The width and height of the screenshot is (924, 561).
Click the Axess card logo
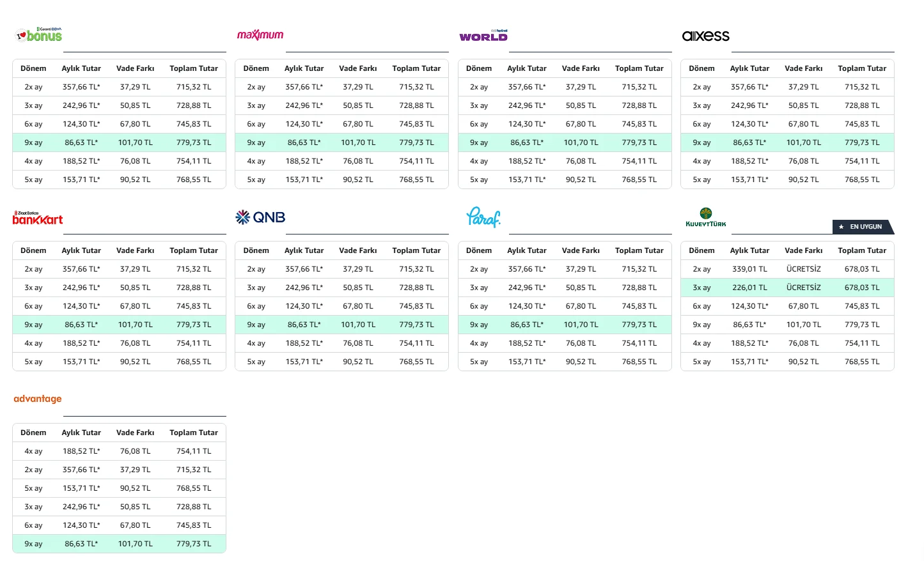pyautogui.click(x=706, y=36)
